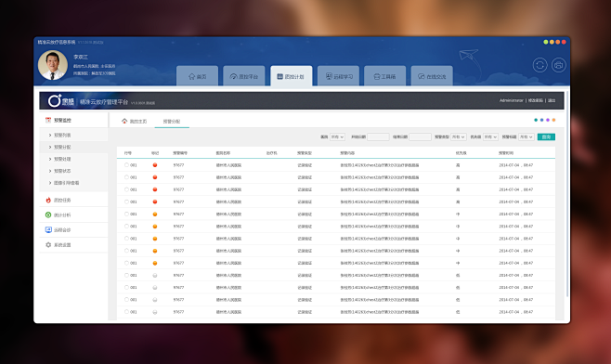Click the 医院名称 hospital name column header

(223, 153)
